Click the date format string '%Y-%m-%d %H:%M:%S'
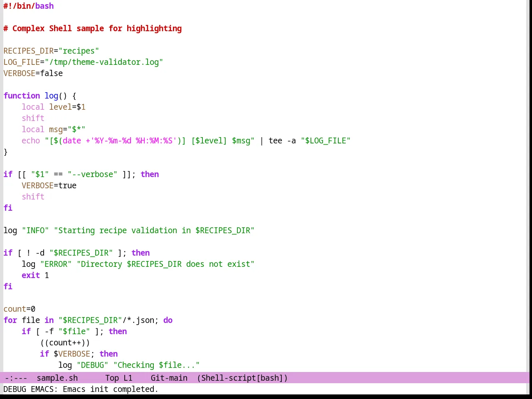This screenshot has height=399, width=532. [133, 141]
